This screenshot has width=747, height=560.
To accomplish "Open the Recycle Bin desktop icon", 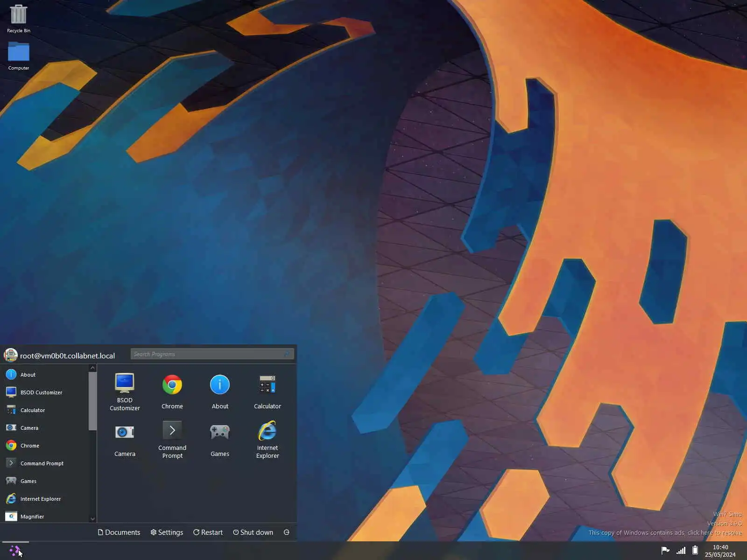I will pos(19,19).
